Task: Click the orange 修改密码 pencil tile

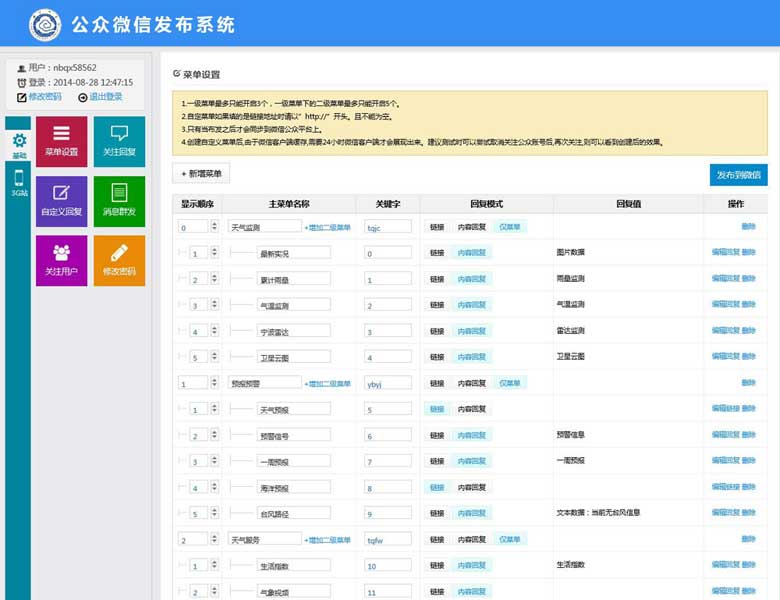Action: 119,260
